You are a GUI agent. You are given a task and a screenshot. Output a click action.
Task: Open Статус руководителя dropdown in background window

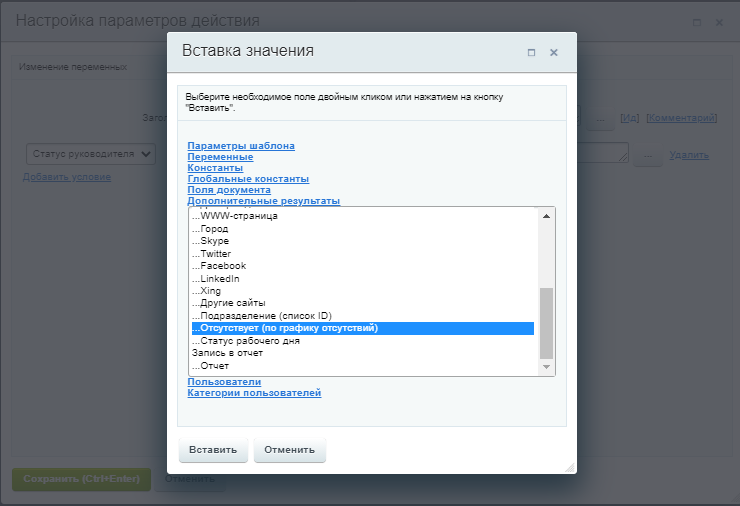click(x=91, y=154)
